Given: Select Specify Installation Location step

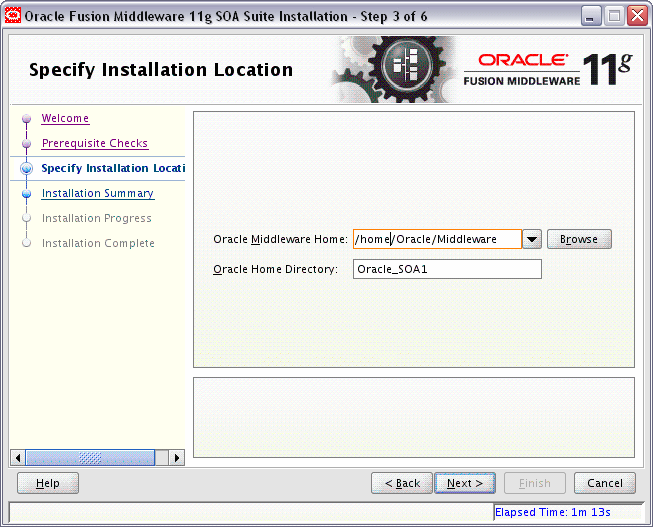Looking at the screenshot, I should pyautogui.click(x=113, y=168).
